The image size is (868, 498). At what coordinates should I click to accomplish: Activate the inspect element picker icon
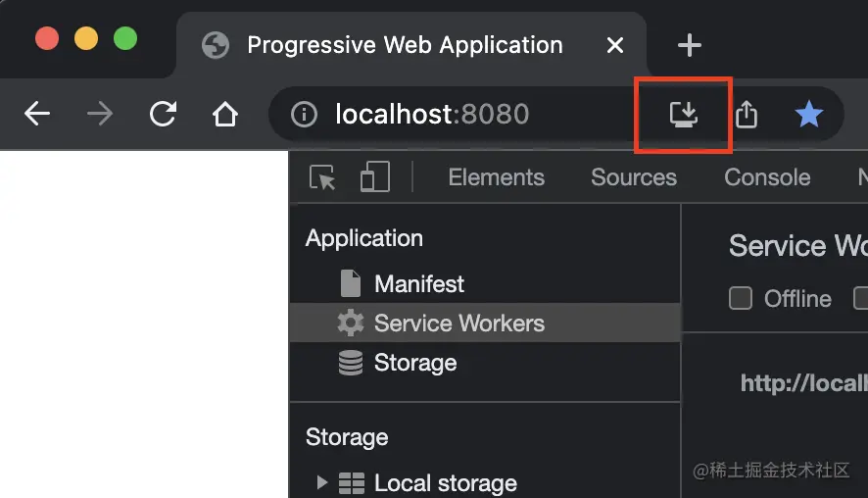click(322, 177)
